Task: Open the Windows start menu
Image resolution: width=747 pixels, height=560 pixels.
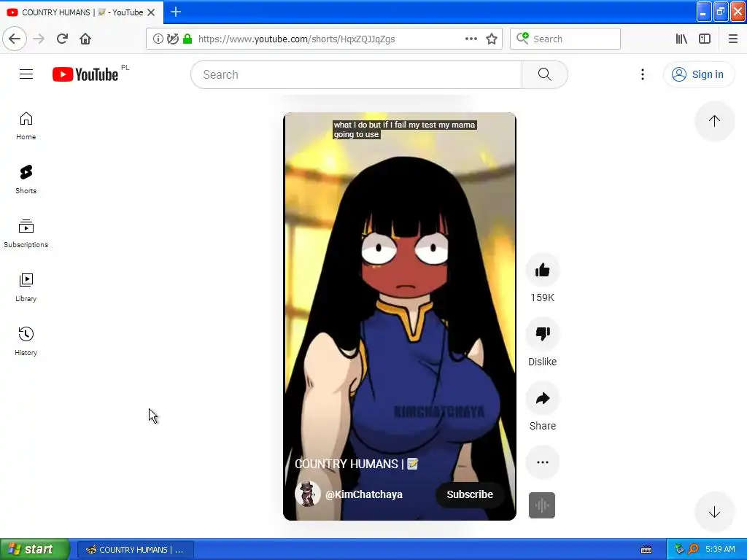Action: pyautogui.click(x=34, y=549)
